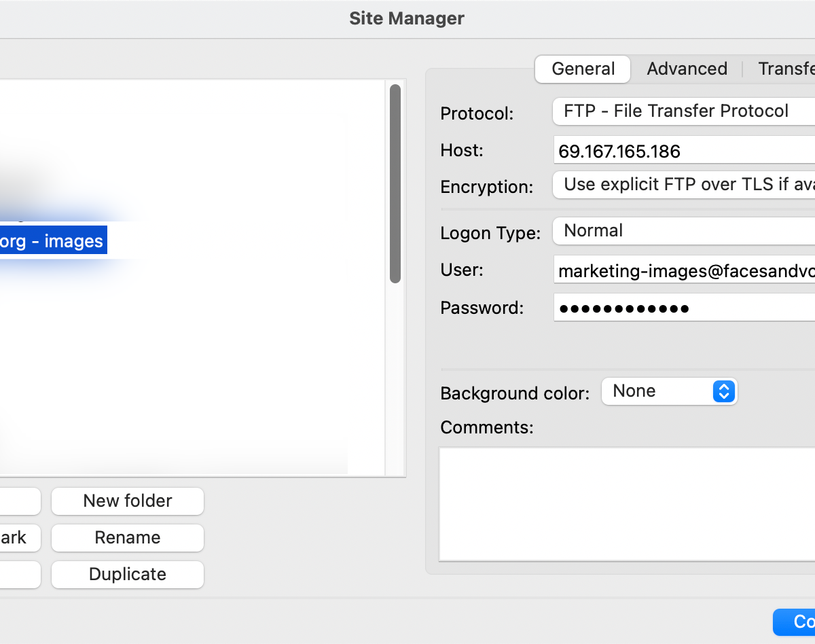Click the Rename button
Image resolution: width=815 pixels, height=644 pixels.
tap(128, 538)
